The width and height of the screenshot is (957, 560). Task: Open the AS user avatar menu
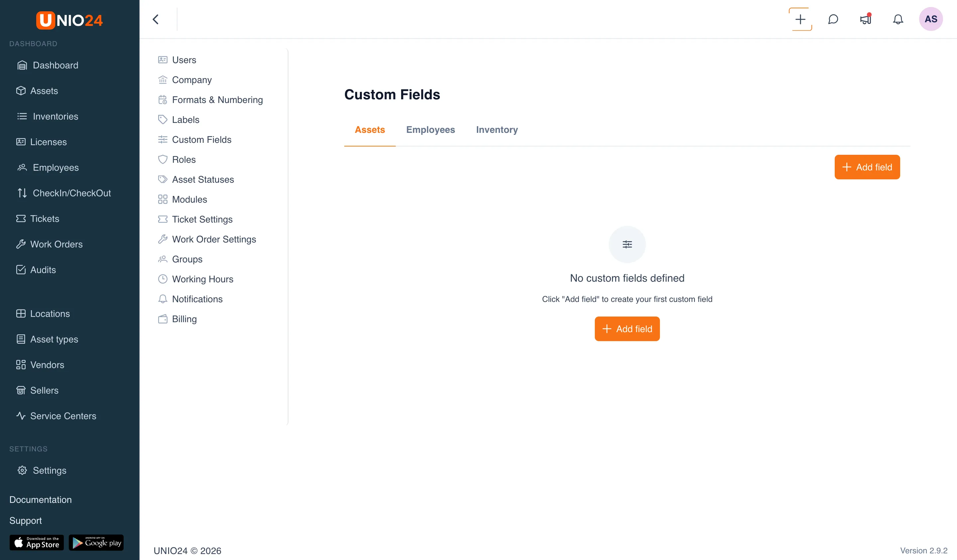pos(931,19)
